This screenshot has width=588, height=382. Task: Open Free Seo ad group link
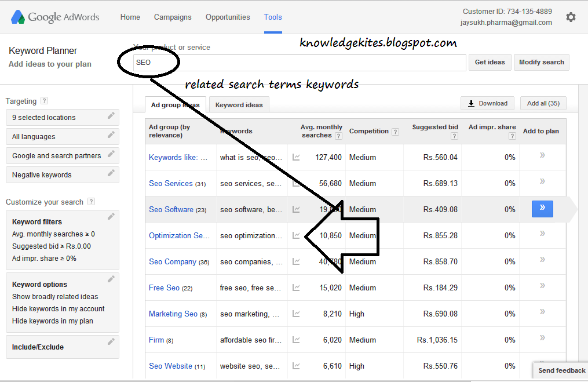pos(164,288)
